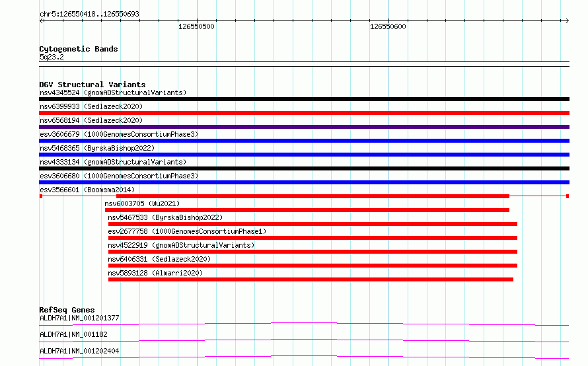Open nsv6003705 (Wu2021) variant label
Image resolution: width=588 pixels, height=366 pixels.
(142, 203)
